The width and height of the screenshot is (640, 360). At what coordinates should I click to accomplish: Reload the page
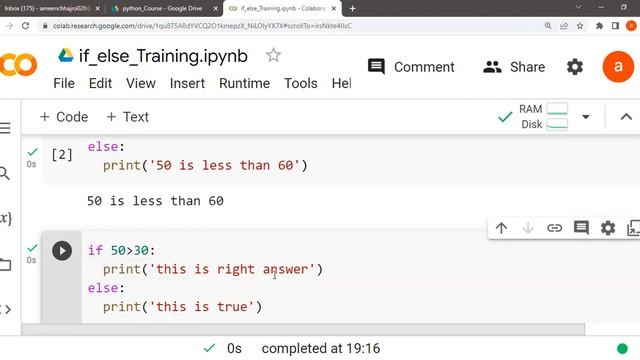(x=26, y=26)
